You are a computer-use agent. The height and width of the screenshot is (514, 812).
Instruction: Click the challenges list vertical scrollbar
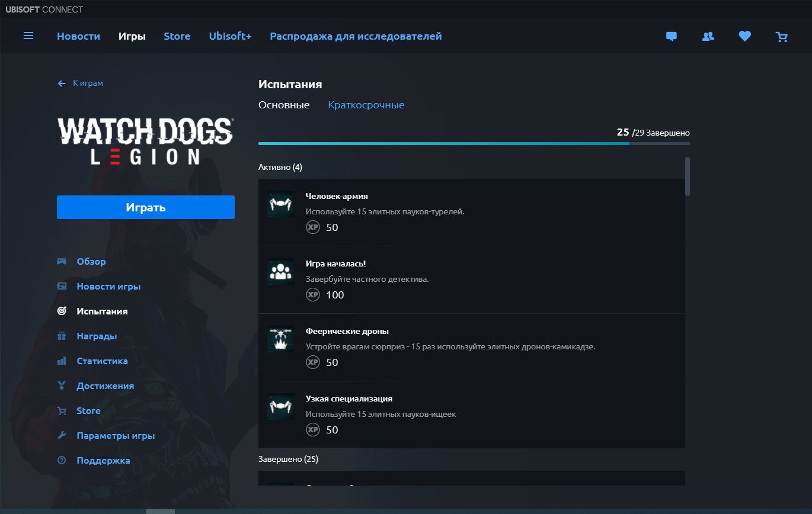coord(688,176)
